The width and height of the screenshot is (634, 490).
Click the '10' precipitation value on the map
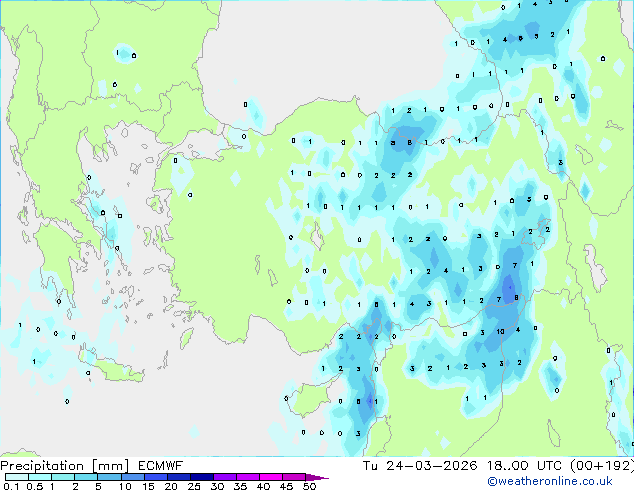tap(501, 332)
